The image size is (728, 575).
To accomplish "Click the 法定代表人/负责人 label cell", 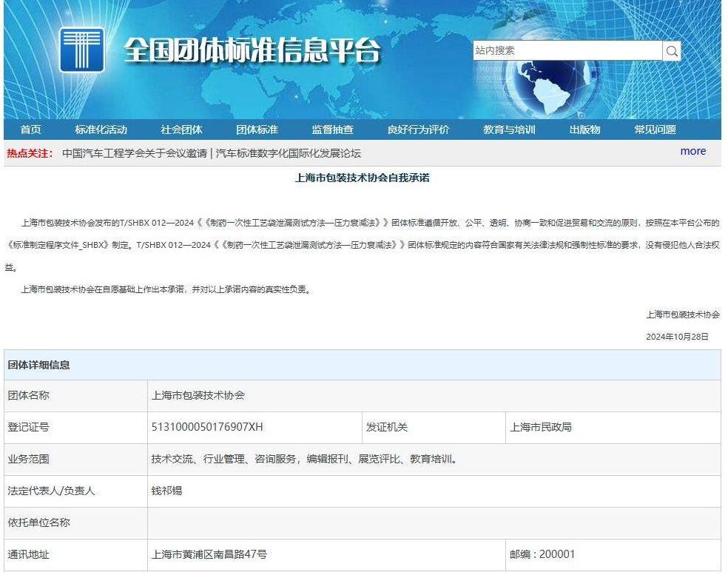I will pyautogui.click(x=75, y=491).
